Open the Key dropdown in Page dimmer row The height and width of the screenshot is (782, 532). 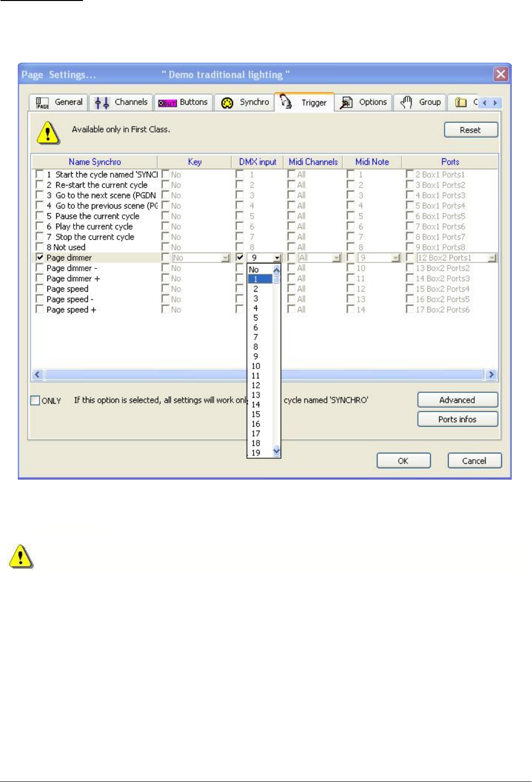[x=226, y=258]
